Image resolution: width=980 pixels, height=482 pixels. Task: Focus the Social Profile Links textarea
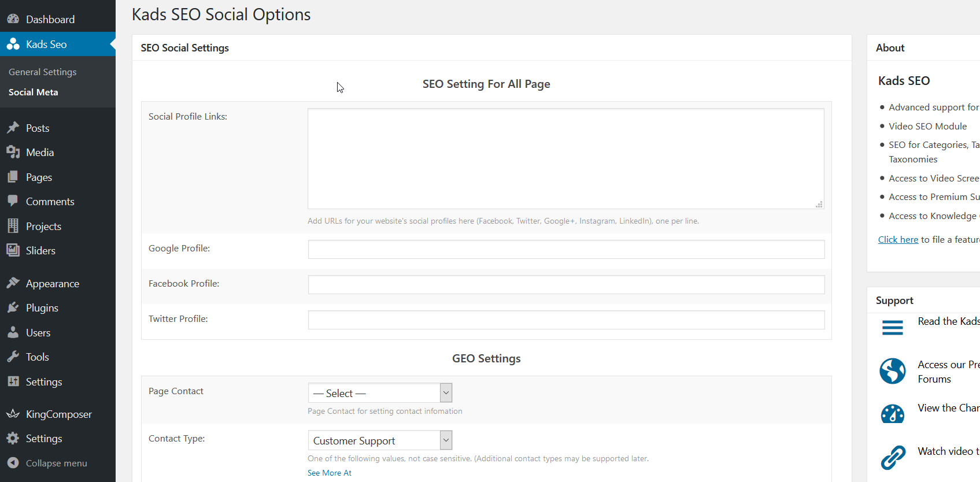[x=565, y=158]
